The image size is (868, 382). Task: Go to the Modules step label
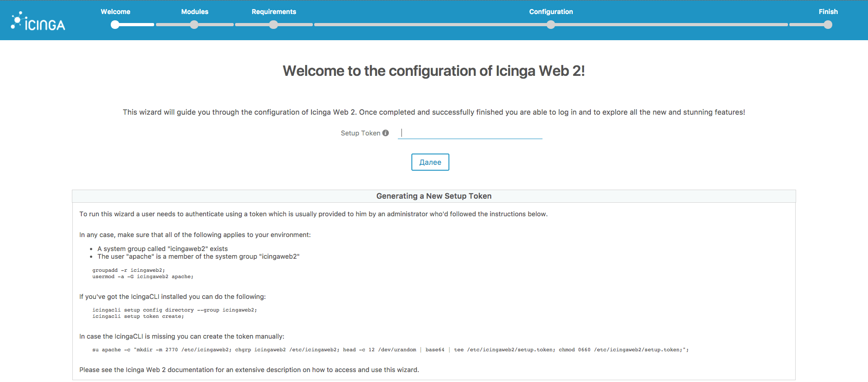tap(194, 12)
